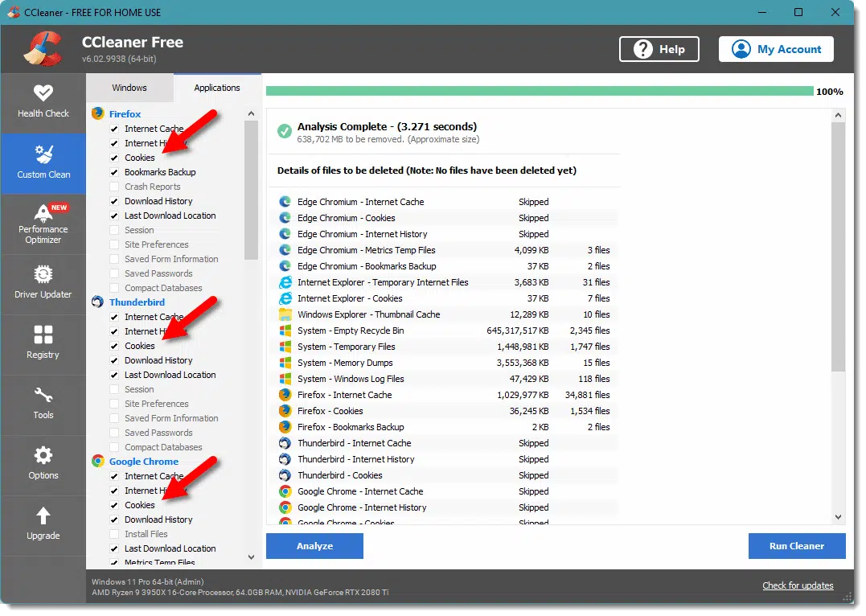Viewport: 866px width, 616px height.
Task: Click the CCleaner logo in header
Action: click(43, 48)
